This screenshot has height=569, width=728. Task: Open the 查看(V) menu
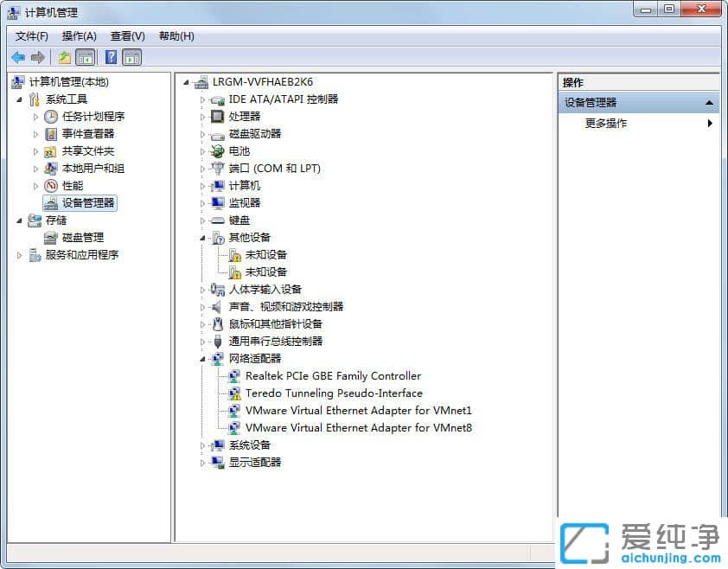point(126,35)
